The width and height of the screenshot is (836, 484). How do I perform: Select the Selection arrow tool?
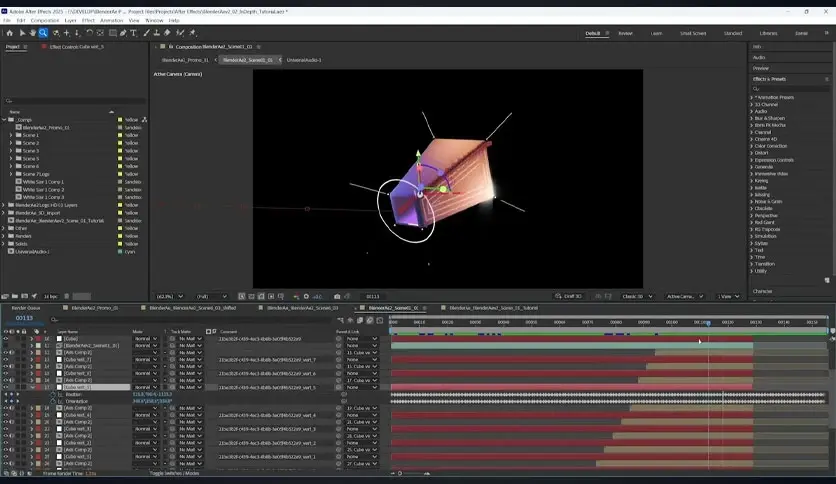coord(22,33)
